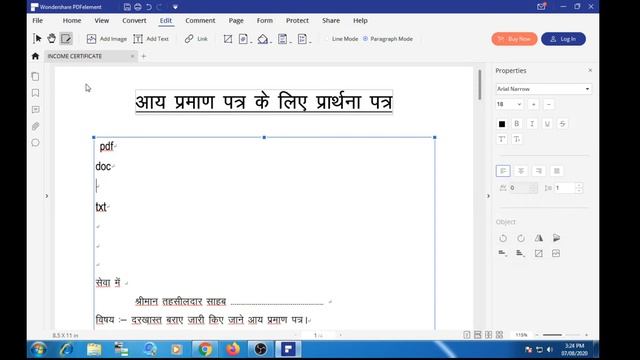The height and width of the screenshot is (360, 640).
Task: Open Google Chrome from taskbar
Action: click(205, 349)
